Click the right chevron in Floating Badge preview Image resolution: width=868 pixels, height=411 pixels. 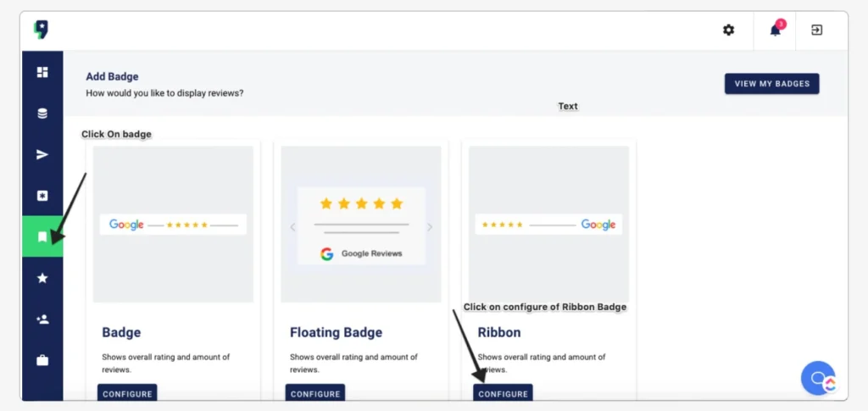click(x=430, y=227)
